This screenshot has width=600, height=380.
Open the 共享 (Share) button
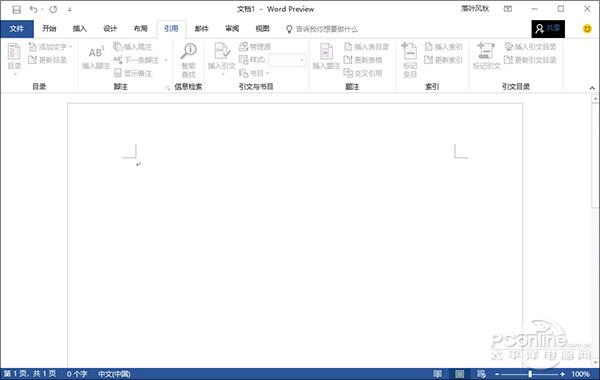tap(548, 29)
